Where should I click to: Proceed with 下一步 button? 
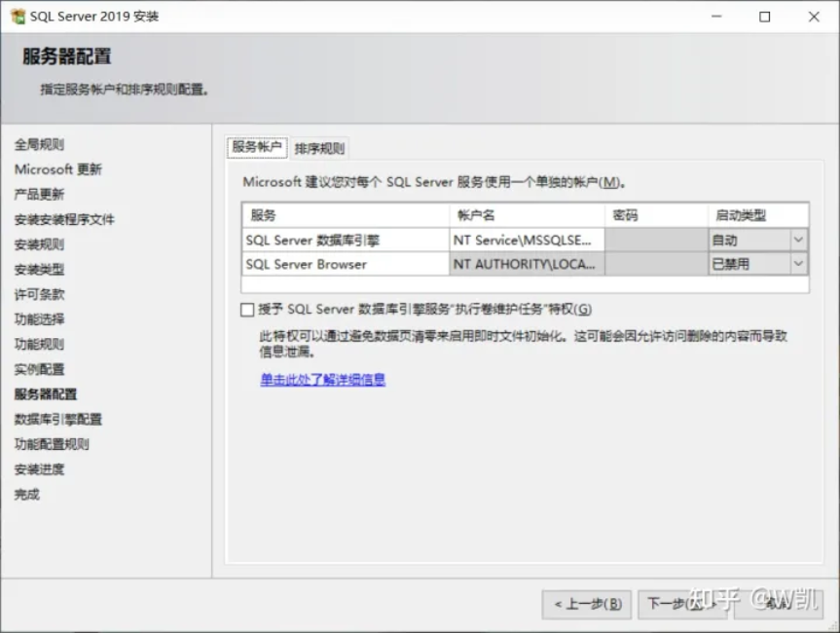pos(681,605)
